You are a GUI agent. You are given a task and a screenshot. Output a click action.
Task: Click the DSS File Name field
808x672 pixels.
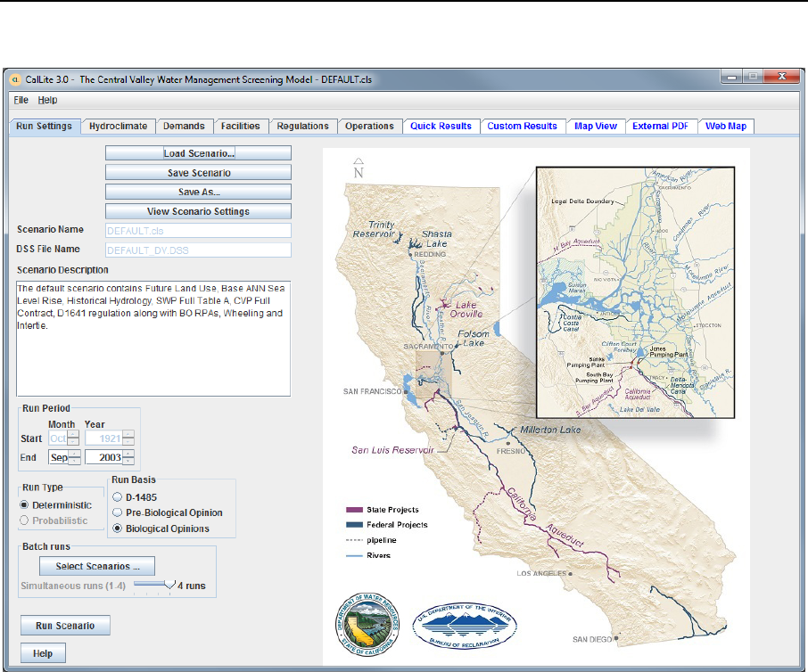[198, 250]
